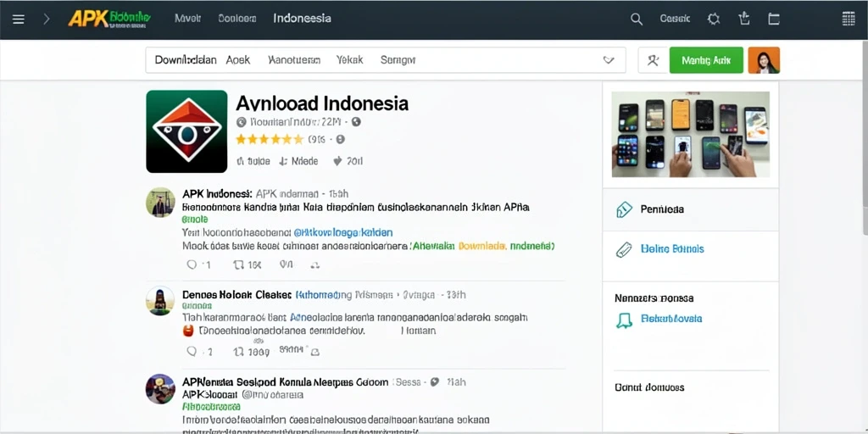Click the retweet icon under the Denoes Holoak post
The image size is (868, 434).
point(238,351)
